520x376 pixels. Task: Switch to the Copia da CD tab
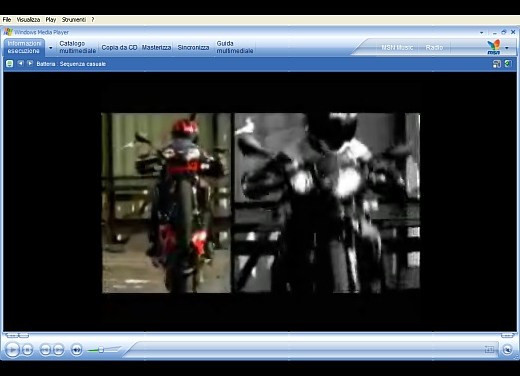point(119,48)
